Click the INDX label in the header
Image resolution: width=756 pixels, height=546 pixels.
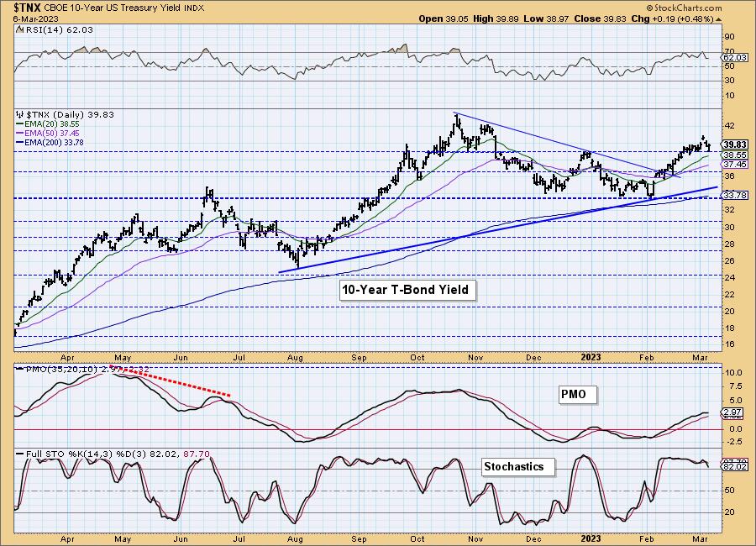click(194, 8)
